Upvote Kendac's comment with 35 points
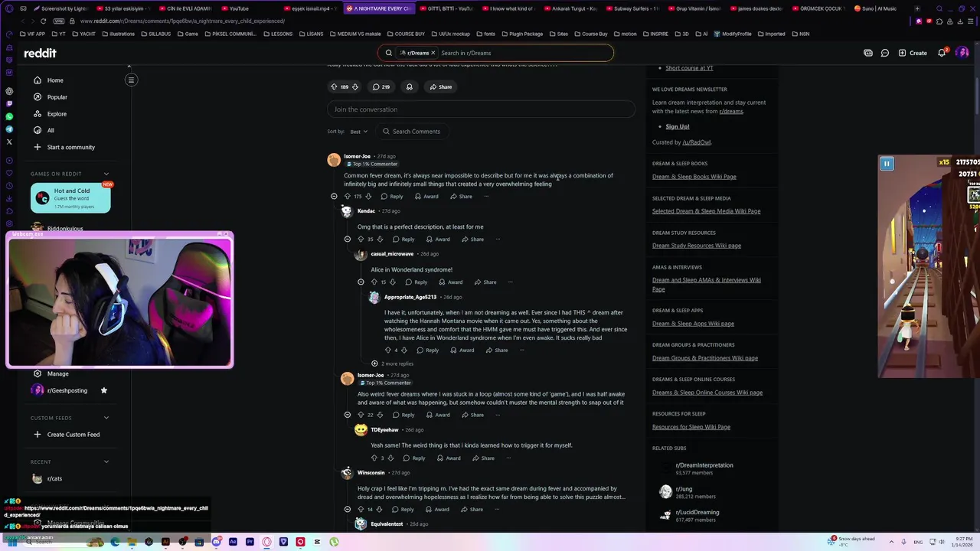The image size is (980, 551). [x=361, y=240]
